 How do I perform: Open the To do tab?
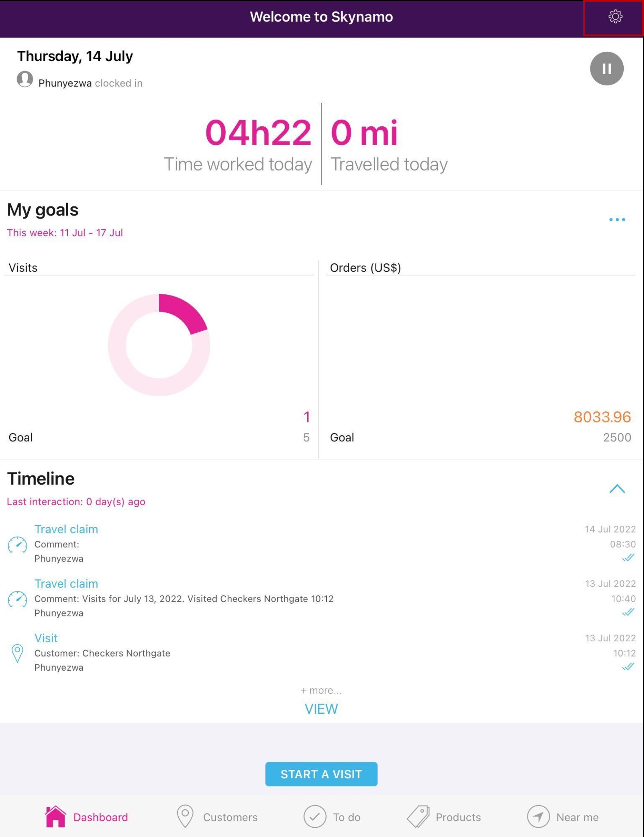pos(332,817)
